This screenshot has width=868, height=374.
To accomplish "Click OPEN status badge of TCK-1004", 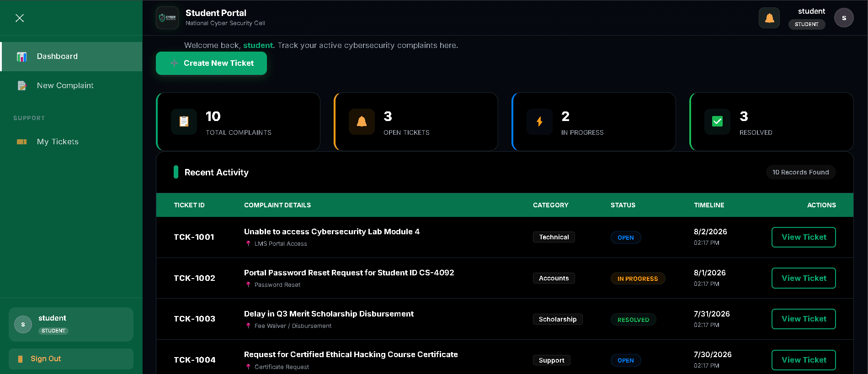I will (626, 360).
